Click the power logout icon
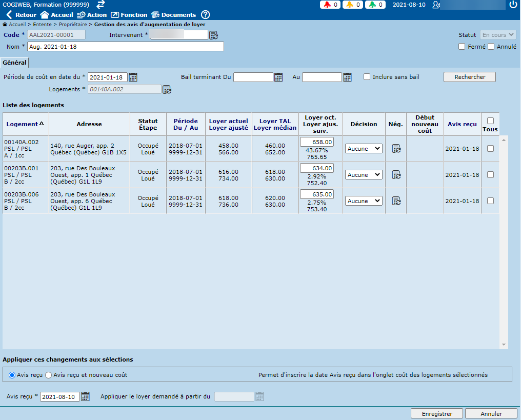 point(513,5)
